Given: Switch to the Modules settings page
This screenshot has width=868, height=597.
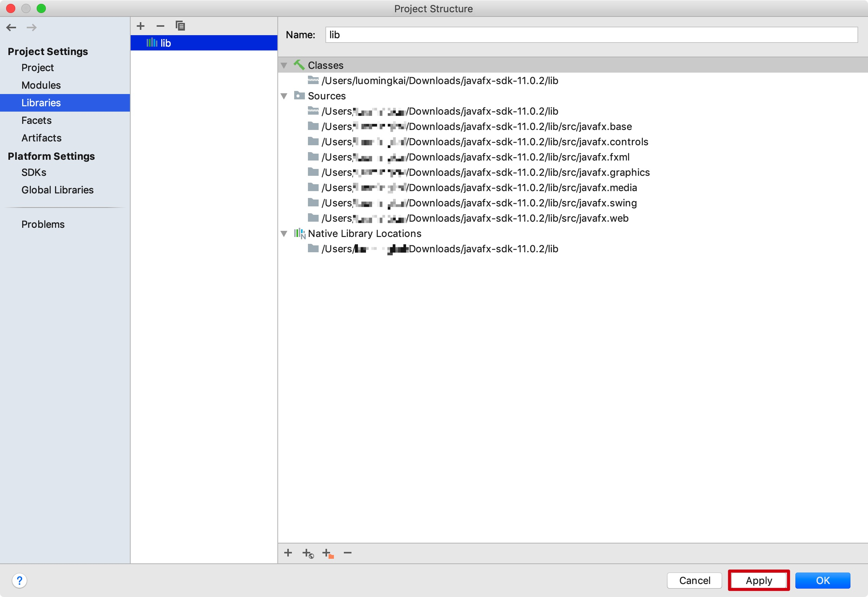Looking at the screenshot, I should coord(41,85).
